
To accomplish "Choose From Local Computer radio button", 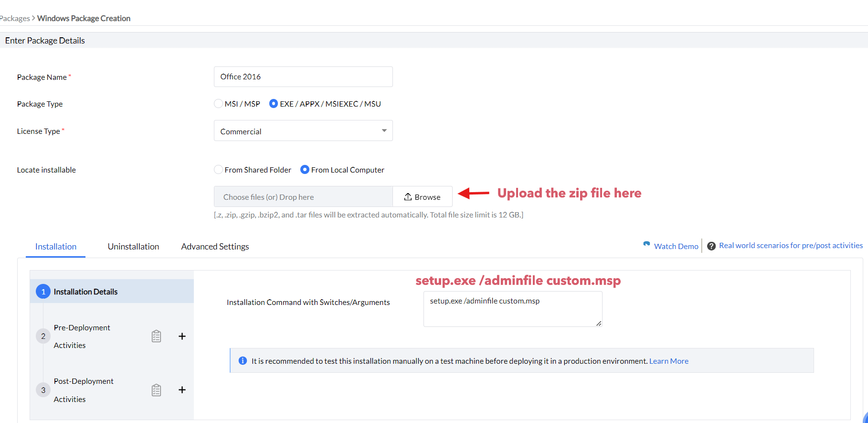I will click(x=305, y=170).
